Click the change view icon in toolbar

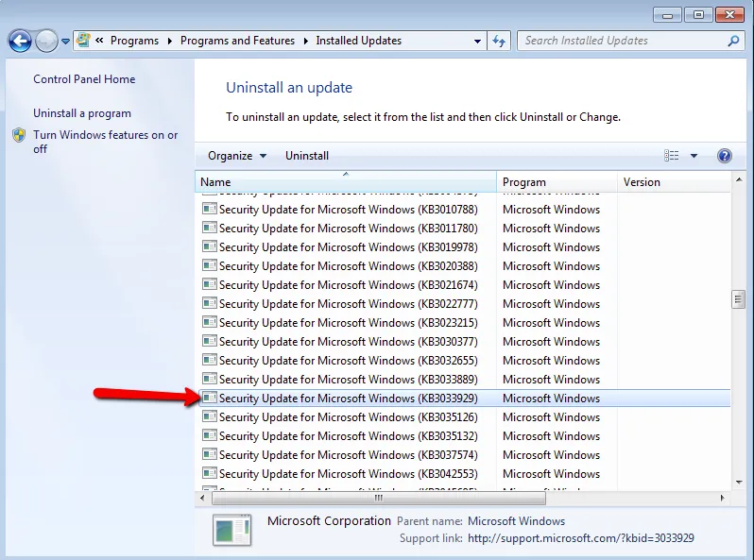click(672, 156)
